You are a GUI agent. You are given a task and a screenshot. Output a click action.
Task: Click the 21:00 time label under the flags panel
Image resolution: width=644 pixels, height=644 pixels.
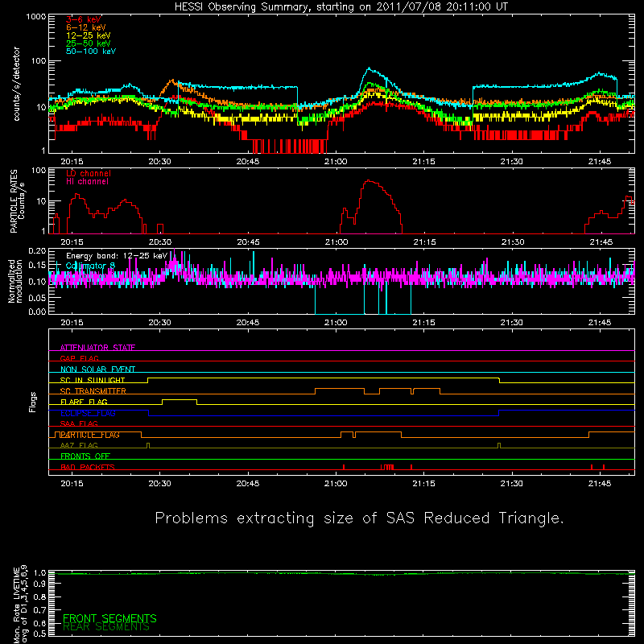pyautogui.click(x=336, y=484)
